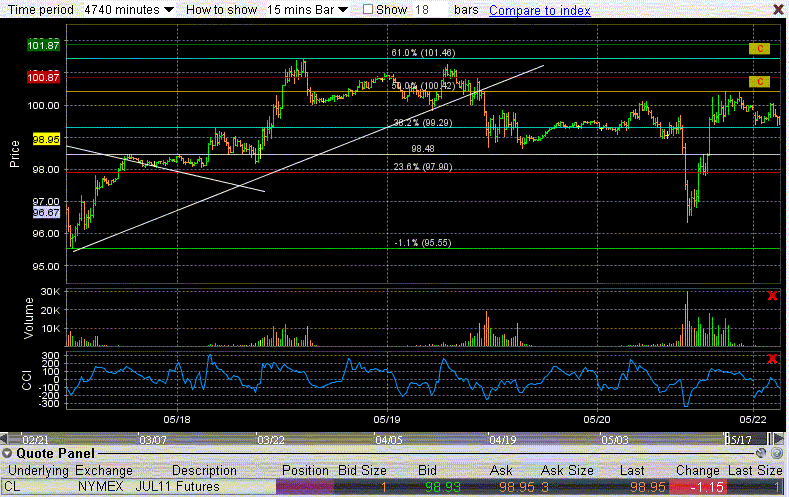Click the 05/19 date label on the time axis
The height and width of the screenshot is (497, 789).
click(x=387, y=419)
